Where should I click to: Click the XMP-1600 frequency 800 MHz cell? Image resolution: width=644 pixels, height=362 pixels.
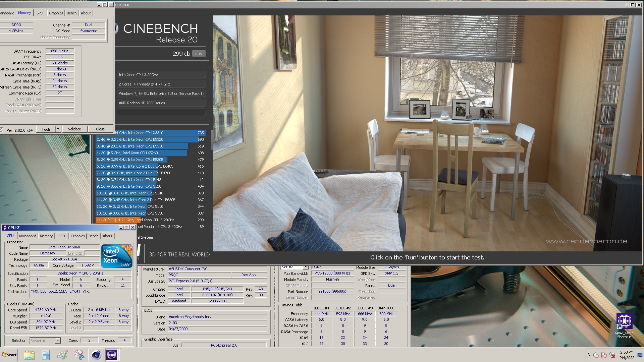click(x=386, y=314)
